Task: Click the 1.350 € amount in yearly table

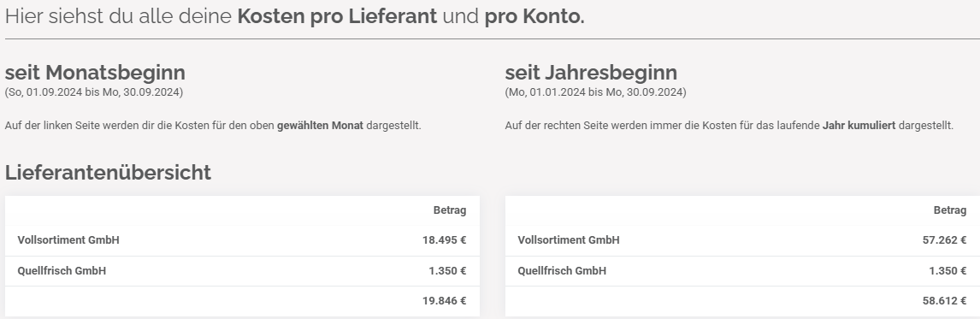Action: click(x=947, y=271)
